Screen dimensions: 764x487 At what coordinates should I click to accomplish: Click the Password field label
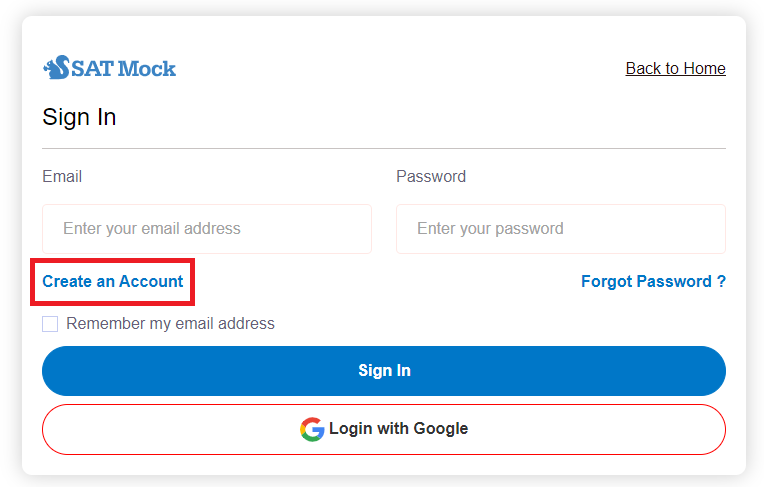pyautogui.click(x=431, y=177)
